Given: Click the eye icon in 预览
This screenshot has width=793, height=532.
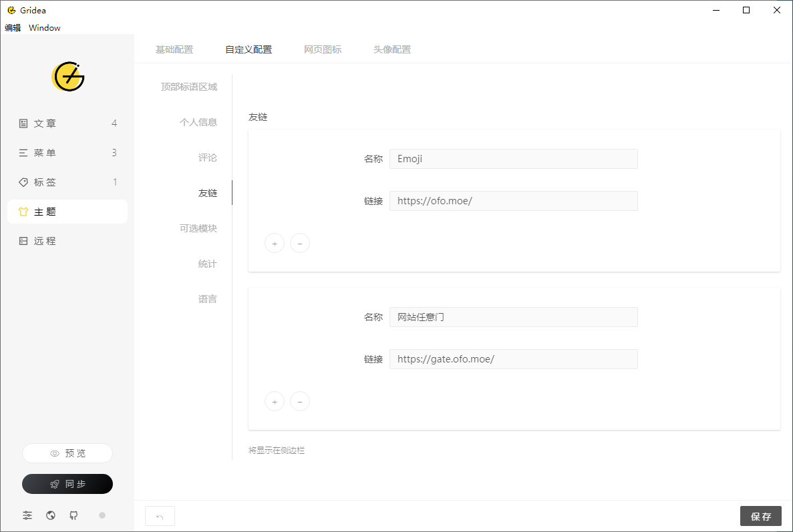Looking at the screenshot, I should [55, 454].
